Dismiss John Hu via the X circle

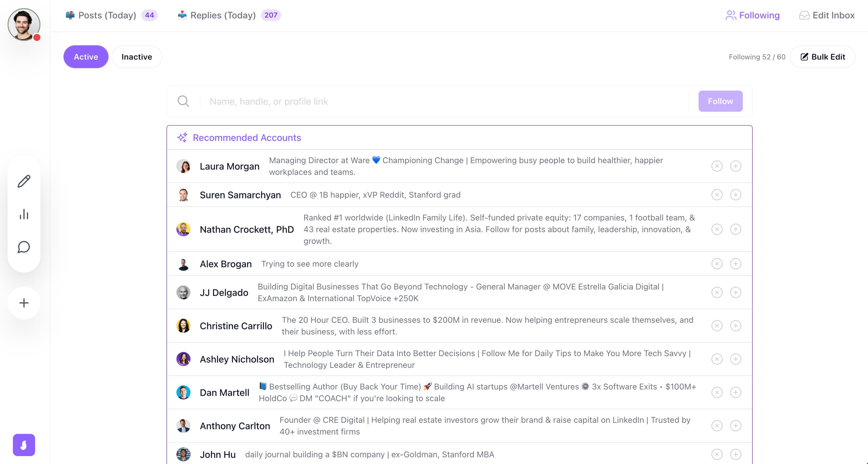coord(717,454)
